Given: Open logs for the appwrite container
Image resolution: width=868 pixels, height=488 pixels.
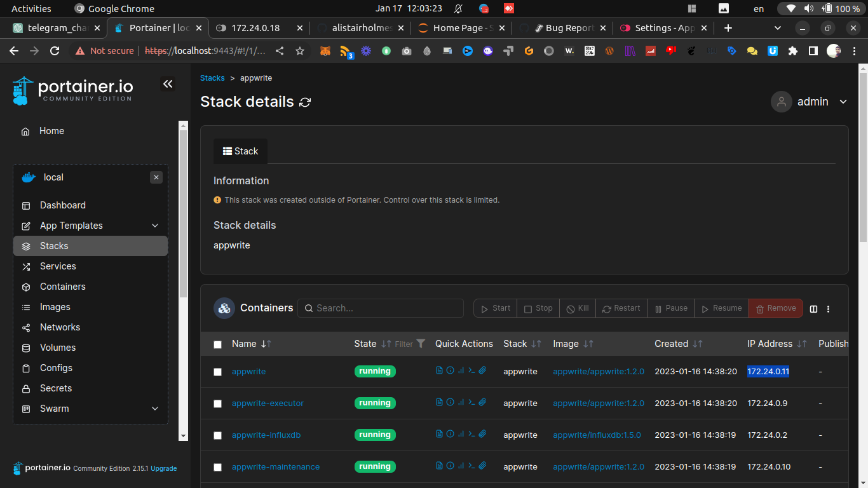Looking at the screenshot, I should 439,370.
